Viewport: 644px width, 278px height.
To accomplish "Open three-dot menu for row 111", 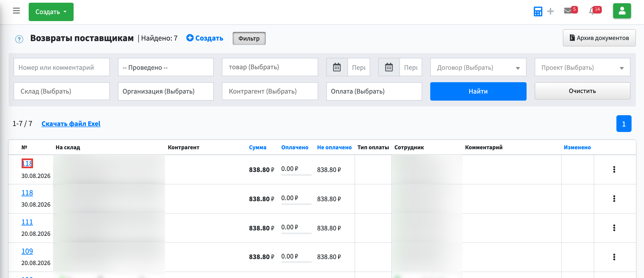I will pyautogui.click(x=614, y=228).
